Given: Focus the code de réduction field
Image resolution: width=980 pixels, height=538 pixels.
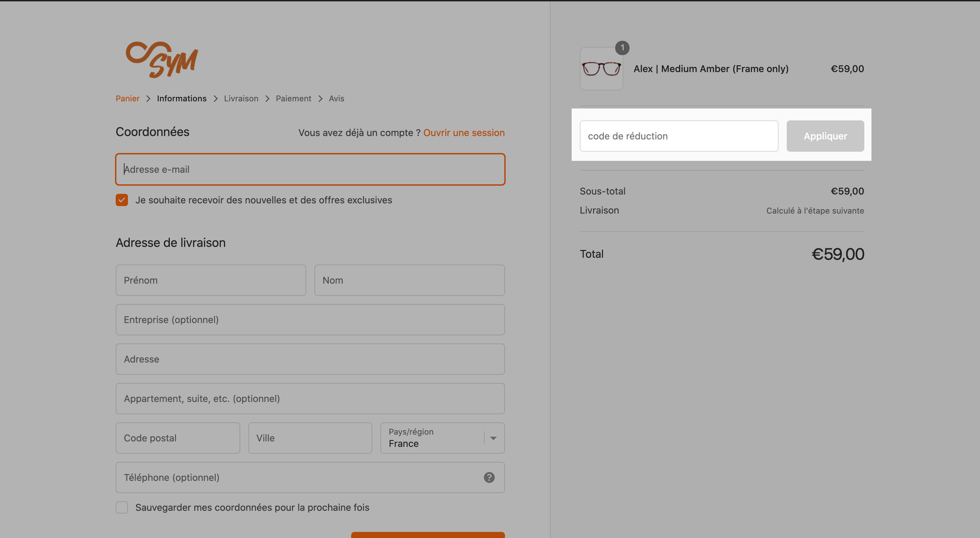Looking at the screenshot, I should (x=679, y=136).
